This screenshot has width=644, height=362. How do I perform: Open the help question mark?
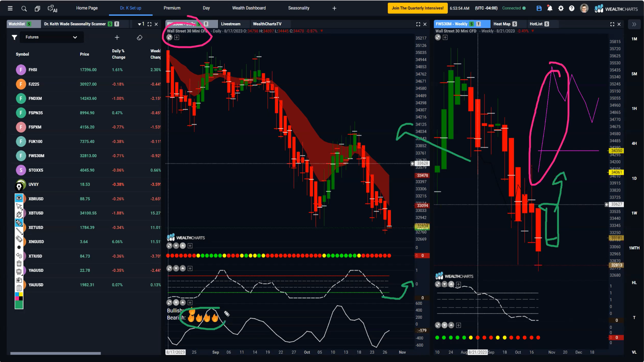pos(572,8)
